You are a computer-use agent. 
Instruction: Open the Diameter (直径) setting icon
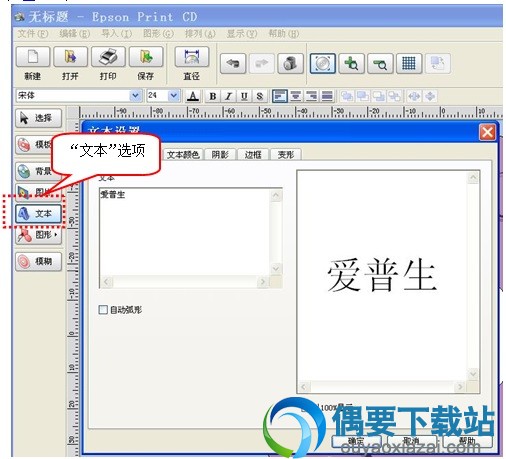(x=192, y=56)
